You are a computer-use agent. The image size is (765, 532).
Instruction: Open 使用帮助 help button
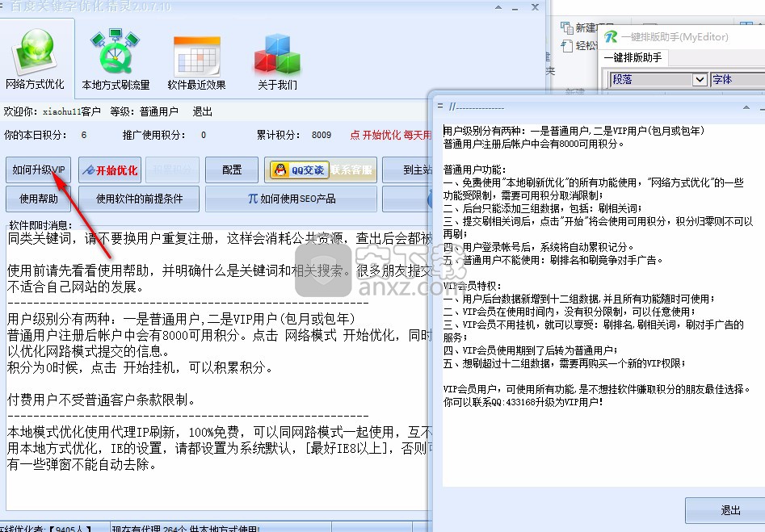click(x=39, y=199)
